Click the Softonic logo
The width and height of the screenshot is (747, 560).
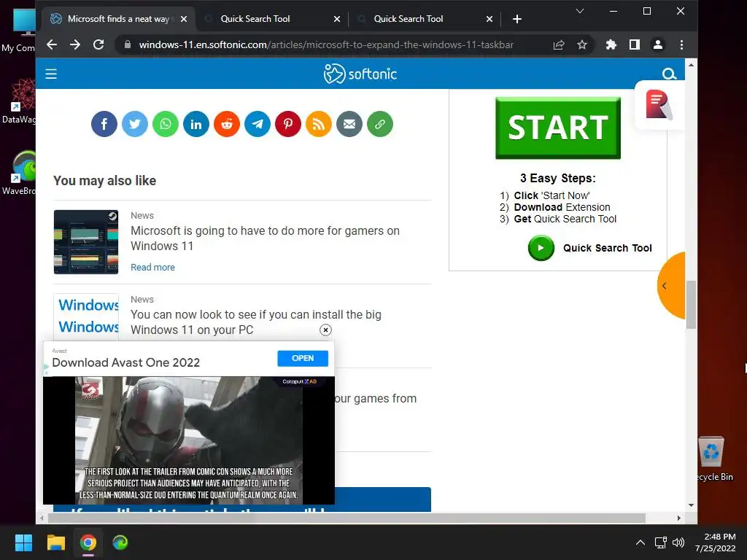tap(360, 74)
